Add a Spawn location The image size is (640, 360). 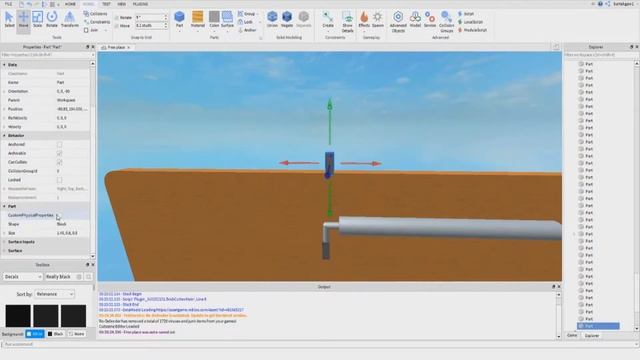click(x=378, y=19)
